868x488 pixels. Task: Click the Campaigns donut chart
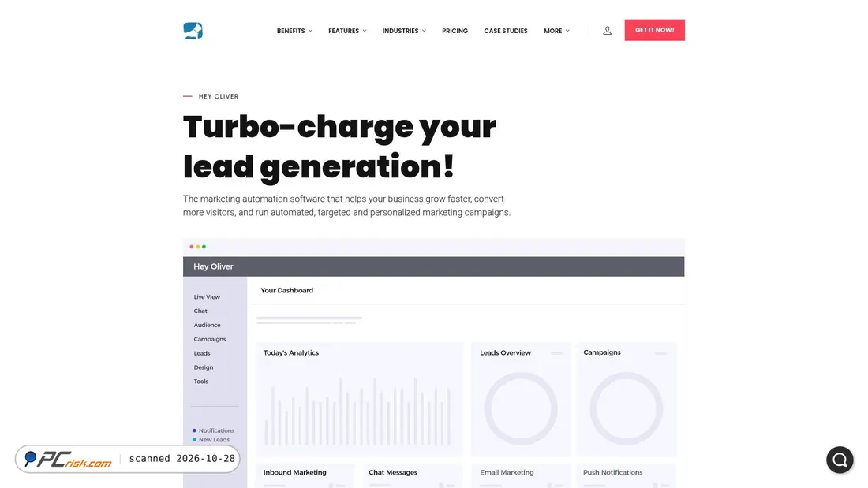tap(626, 409)
